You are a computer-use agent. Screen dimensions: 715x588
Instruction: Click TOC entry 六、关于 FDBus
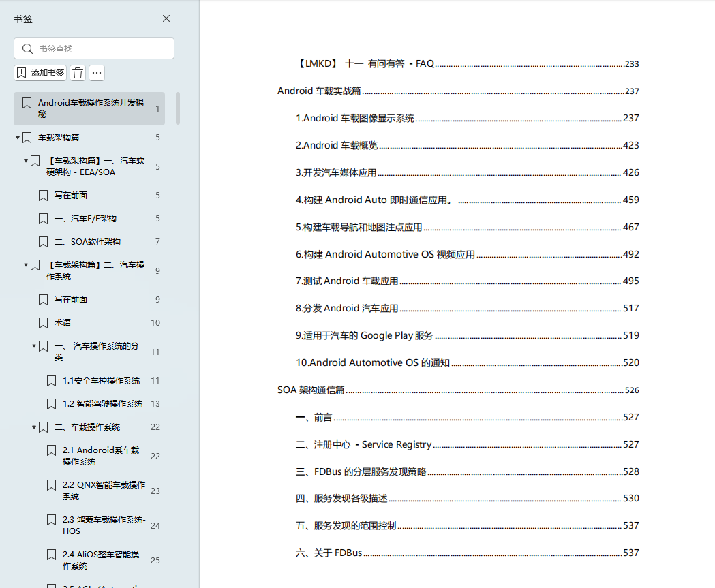tap(468, 553)
